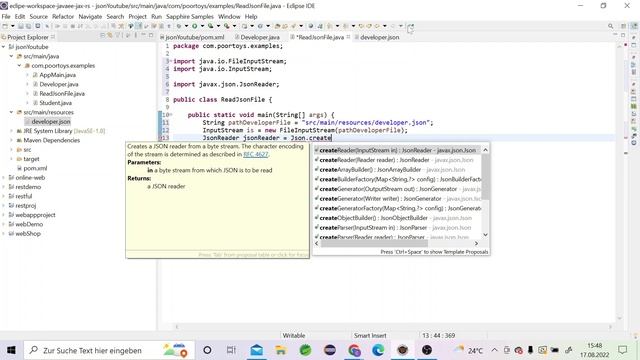
Task: Open the Source menu
Action: (x=38, y=17)
